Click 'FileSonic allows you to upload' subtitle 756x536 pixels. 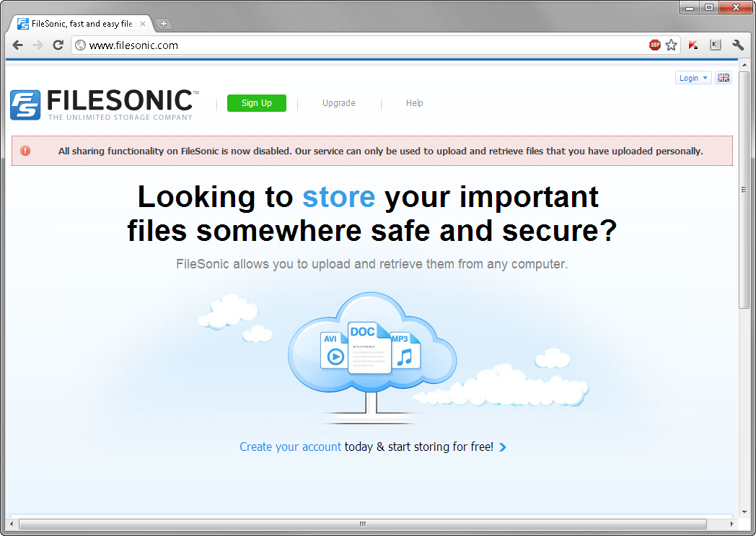(x=372, y=264)
